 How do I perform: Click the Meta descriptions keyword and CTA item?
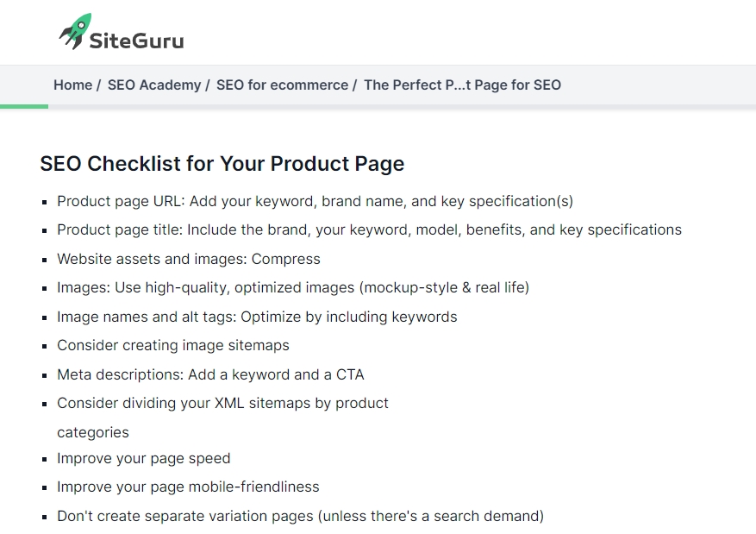(x=210, y=374)
